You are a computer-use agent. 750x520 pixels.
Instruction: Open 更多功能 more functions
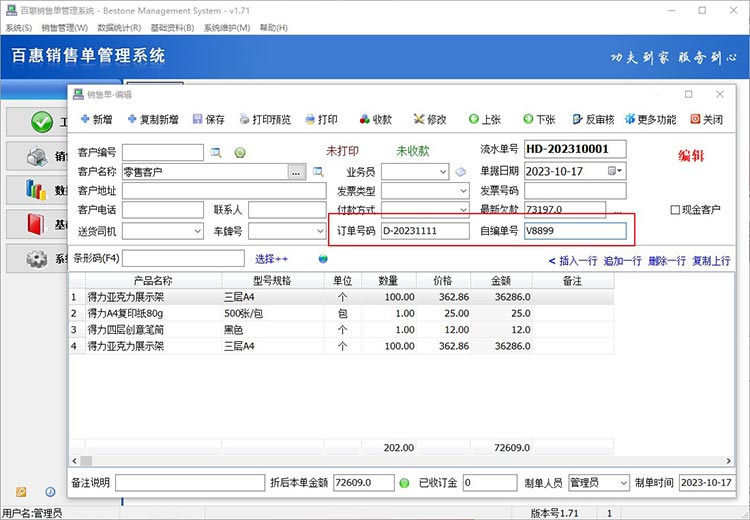(651, 119)
